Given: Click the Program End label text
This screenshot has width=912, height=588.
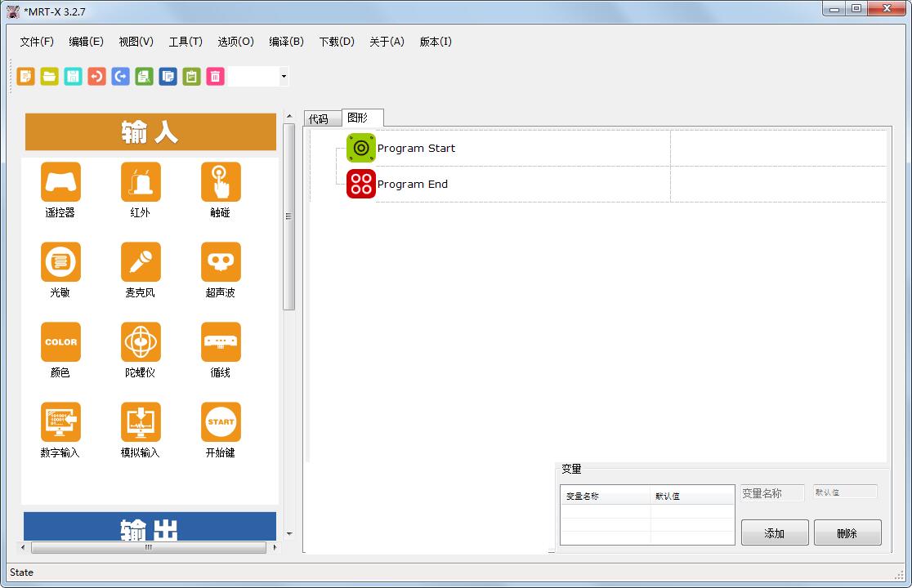Looking at the screenshot, I should [x=413, y=185].
